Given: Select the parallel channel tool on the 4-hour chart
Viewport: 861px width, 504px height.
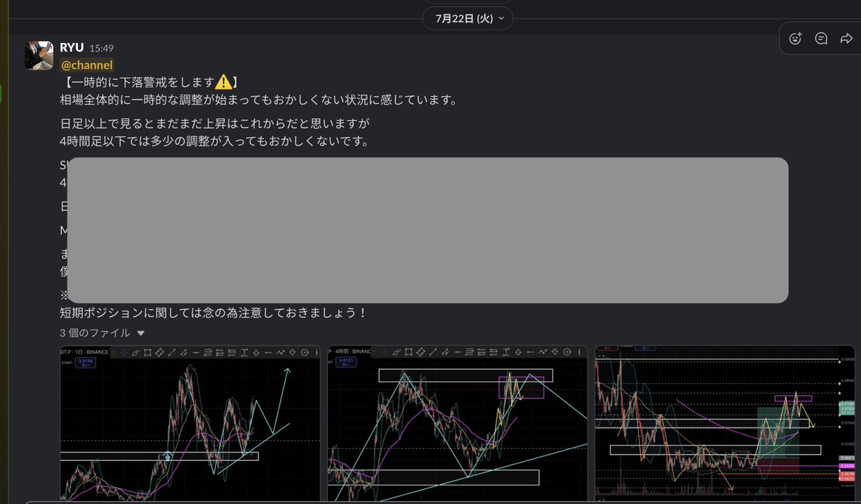Looking at the screenshot, I should [445, 351].
